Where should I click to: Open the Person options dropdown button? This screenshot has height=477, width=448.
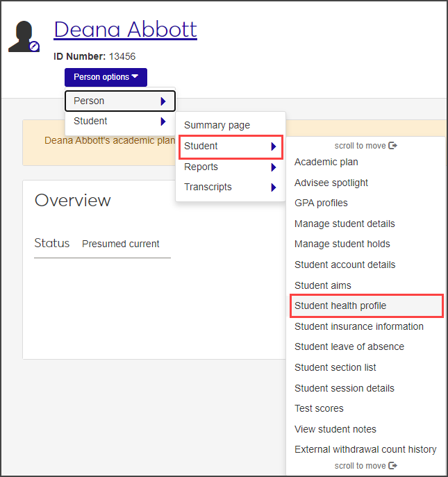[106, 77]
